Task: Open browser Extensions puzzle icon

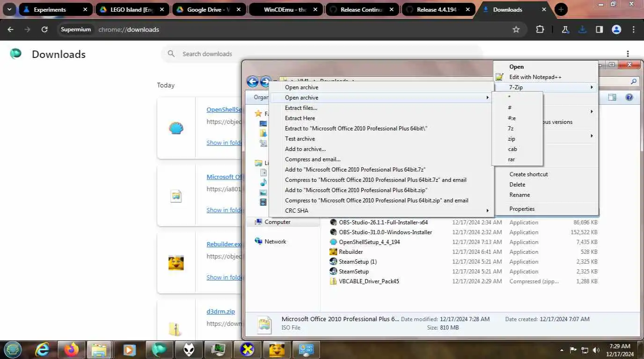Action: point(540,29)
